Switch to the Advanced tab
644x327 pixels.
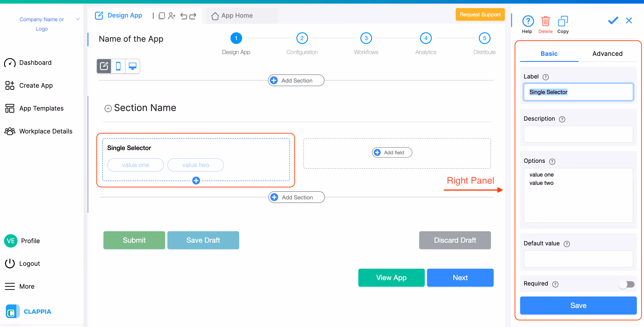coord(607,53)
